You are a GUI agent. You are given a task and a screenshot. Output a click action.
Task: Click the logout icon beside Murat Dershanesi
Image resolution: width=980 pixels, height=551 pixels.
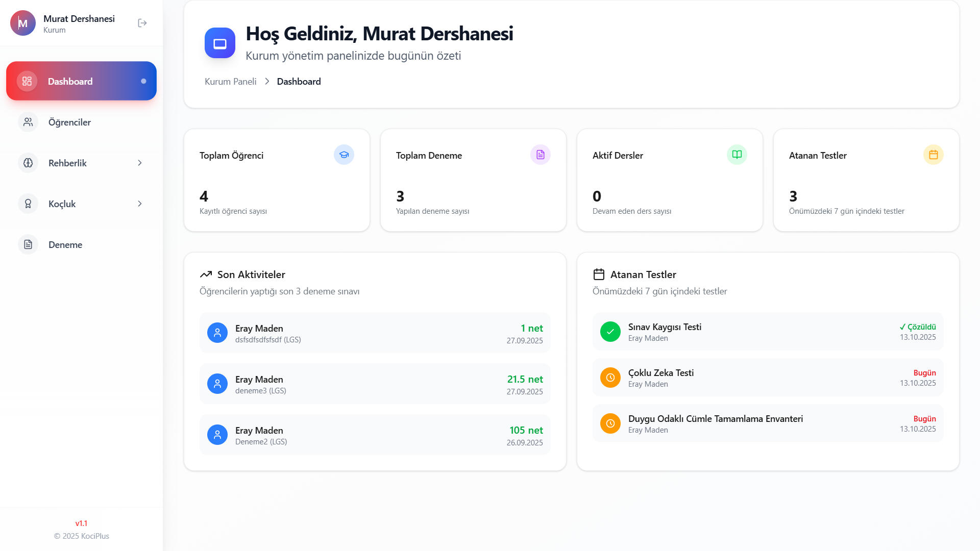point(142,23)
